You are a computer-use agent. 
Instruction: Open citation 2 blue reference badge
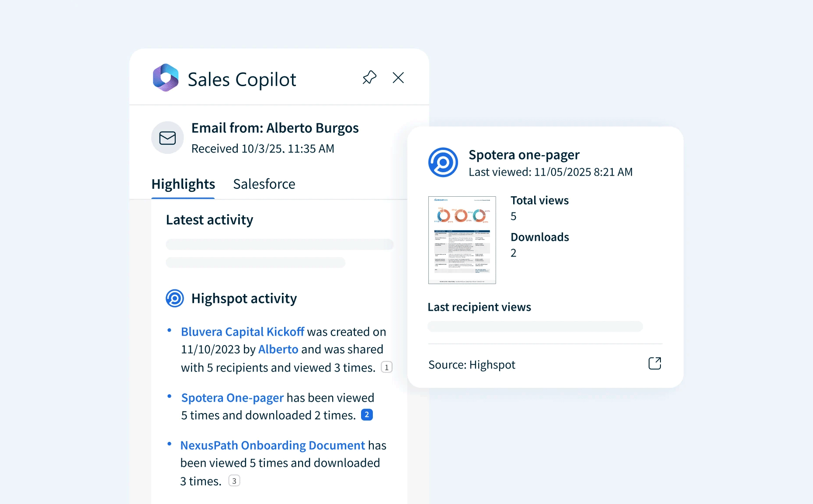pyautogui.click(x=367, y=414)
